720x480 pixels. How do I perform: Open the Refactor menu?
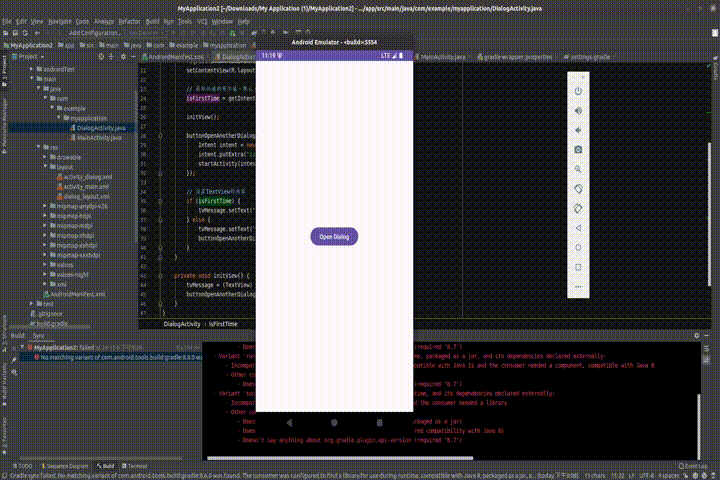[x=130, y=20]
